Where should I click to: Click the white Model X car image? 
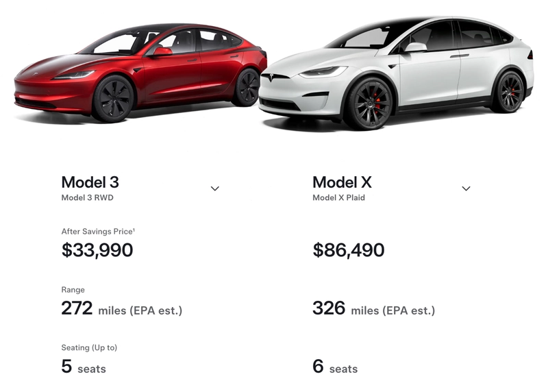(x=397, y=73)
